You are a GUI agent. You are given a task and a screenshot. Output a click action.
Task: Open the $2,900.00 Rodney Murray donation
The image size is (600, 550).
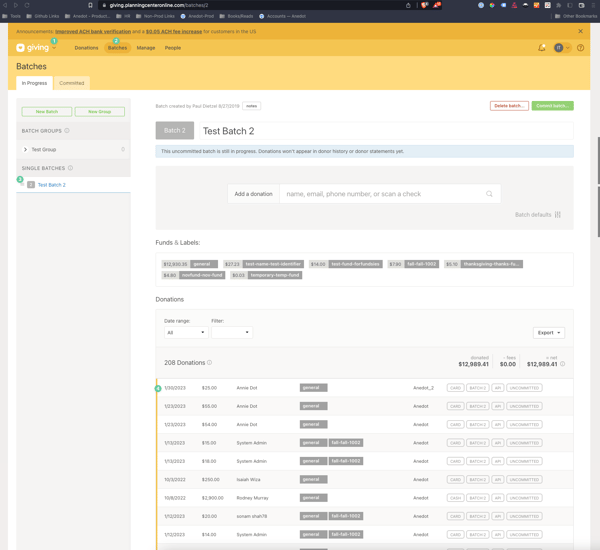(365, 498)
